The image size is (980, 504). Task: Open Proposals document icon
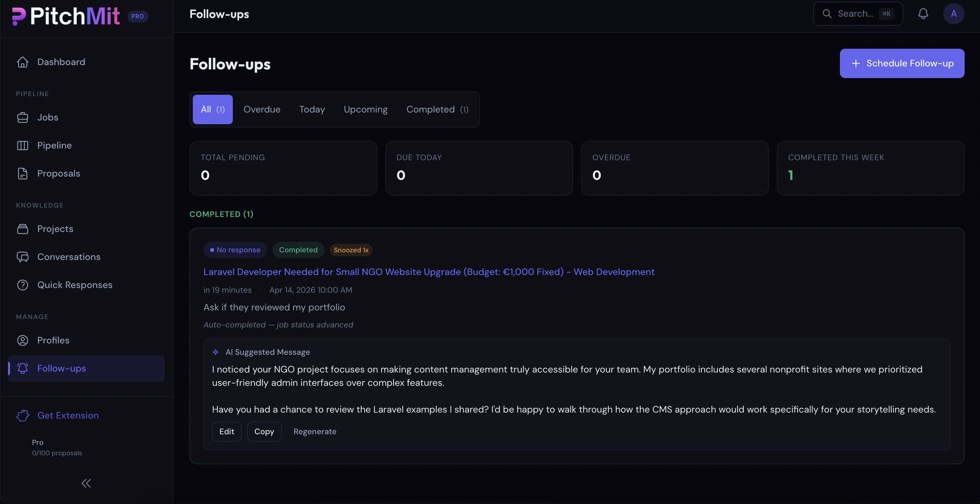click(x=23, y=174)
